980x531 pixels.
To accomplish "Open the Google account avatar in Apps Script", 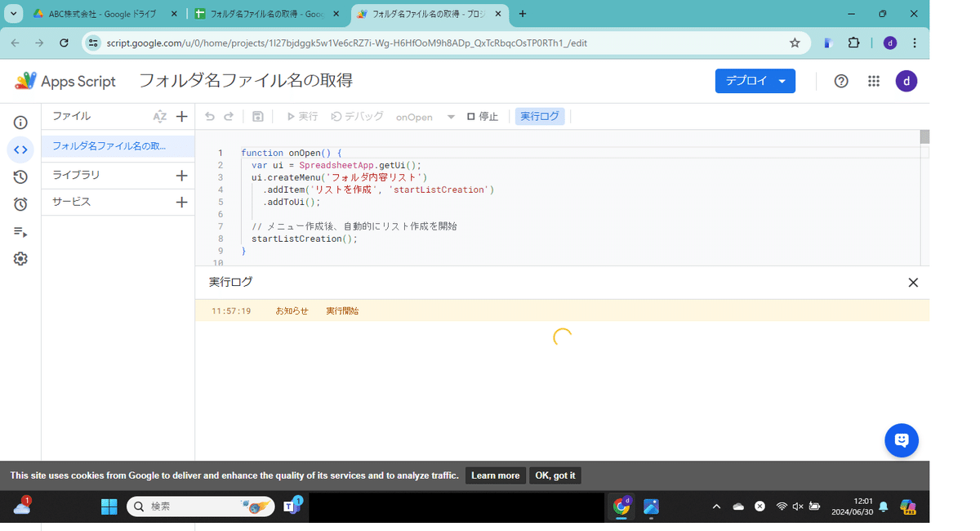I will point(906,81).
